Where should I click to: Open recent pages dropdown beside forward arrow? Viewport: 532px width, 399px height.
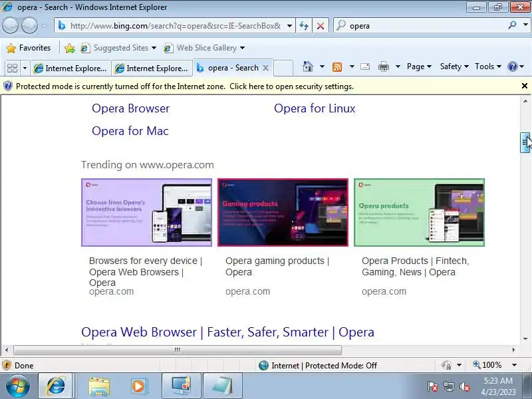[44, 25]
